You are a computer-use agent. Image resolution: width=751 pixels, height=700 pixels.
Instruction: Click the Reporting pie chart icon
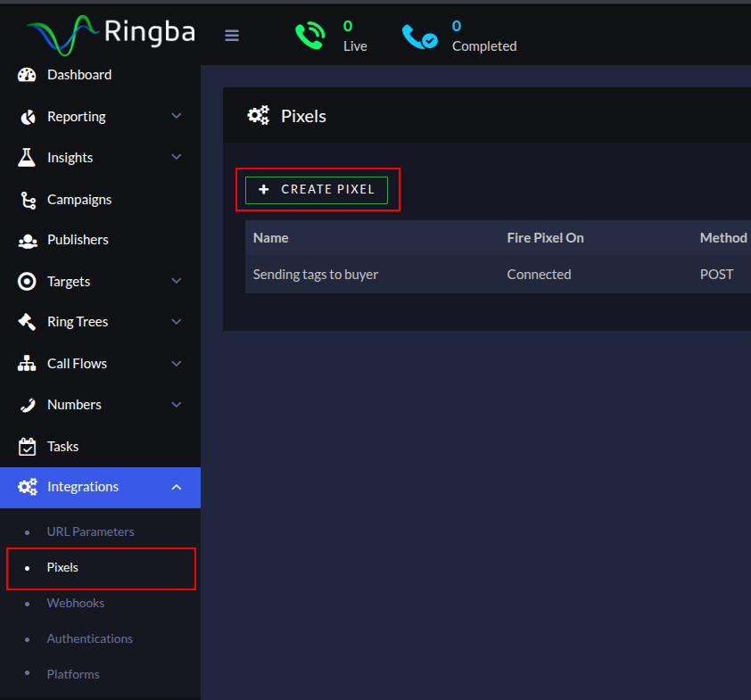click(x=28, y=117)
